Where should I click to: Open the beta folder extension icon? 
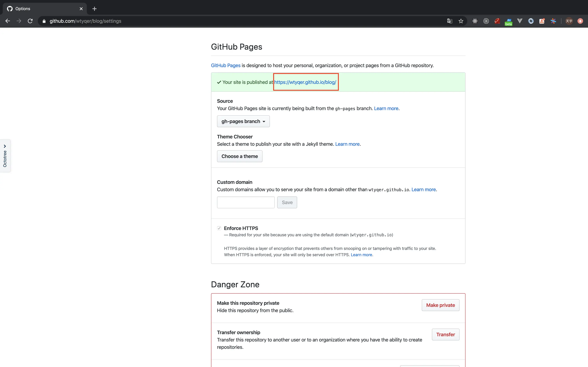click(x=508, y=22)
